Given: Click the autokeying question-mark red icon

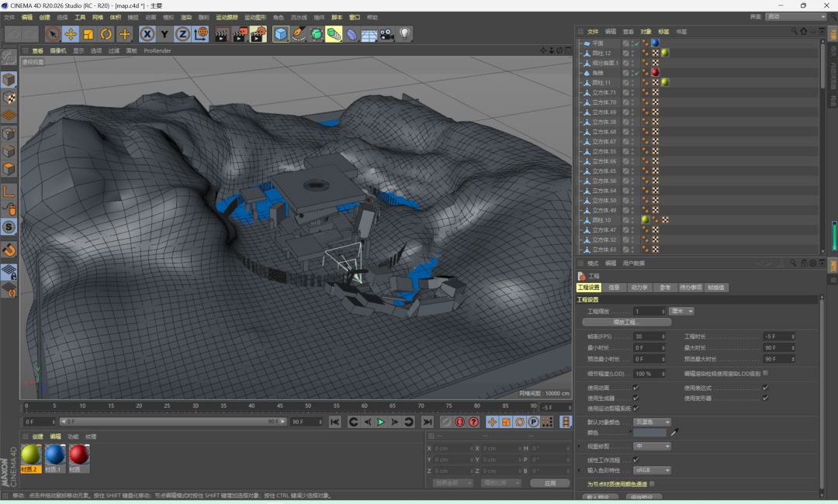Looking at the screenshot, I should pyautogui.click(x=473, y=422).
